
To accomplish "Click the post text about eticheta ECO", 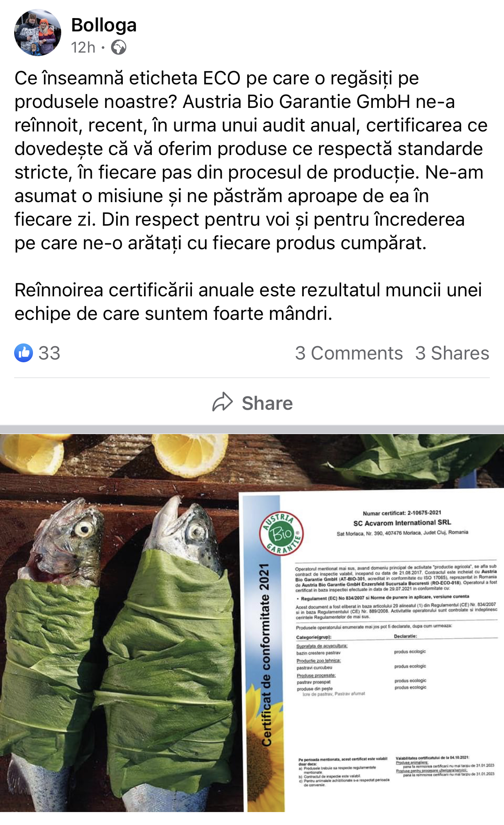I will (251, 161).
